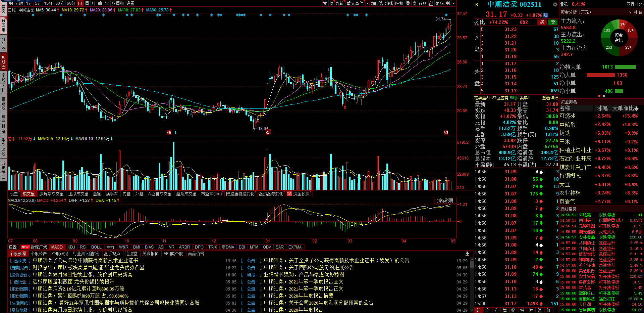Sort ranking by 大单净比 arrow

(637, 108)
